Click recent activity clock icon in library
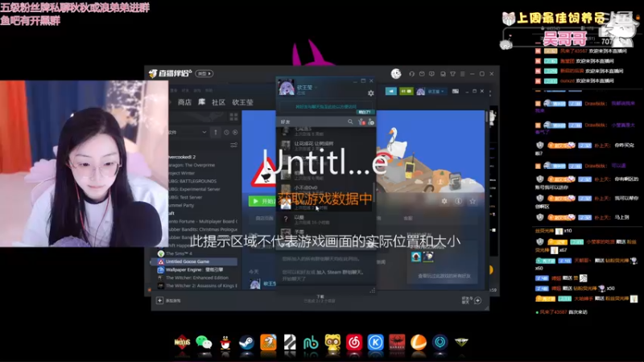This screenshot has height=362, width=644. [226, 132]
